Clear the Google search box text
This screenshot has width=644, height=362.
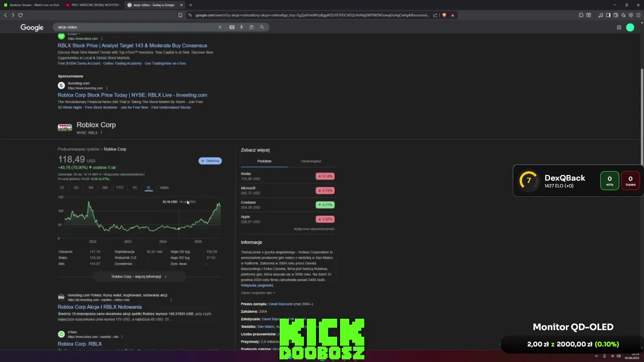tap(220, 27)
